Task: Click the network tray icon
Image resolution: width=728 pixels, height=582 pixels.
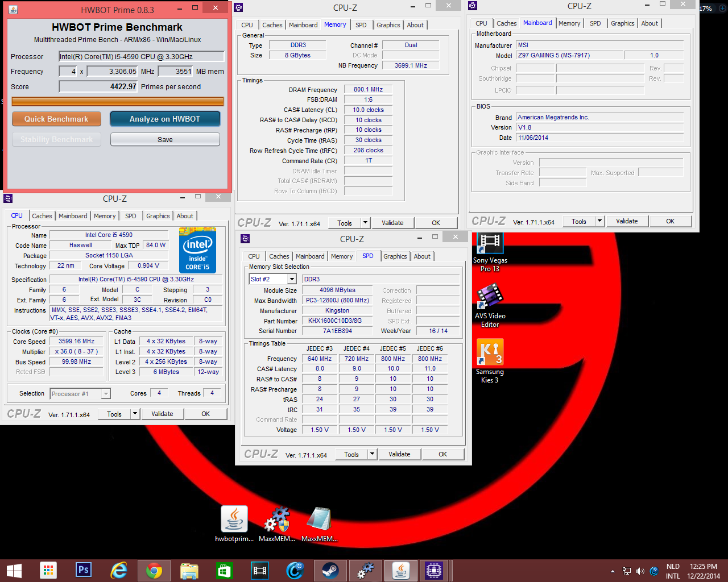Action: (x=627, y=571)
